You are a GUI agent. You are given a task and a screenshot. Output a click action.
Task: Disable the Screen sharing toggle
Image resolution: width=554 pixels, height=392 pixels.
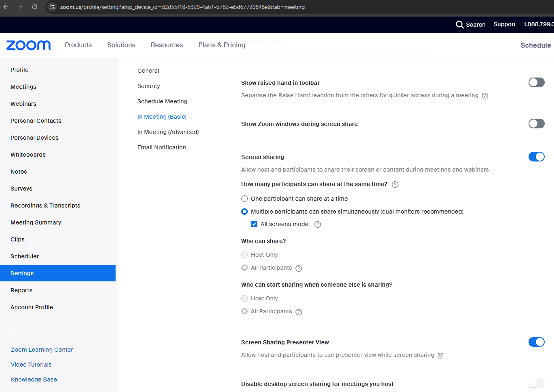(x=536, y=157)
